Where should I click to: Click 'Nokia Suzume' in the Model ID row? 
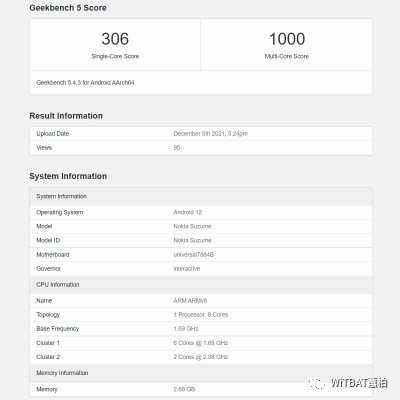click(x=192, y=240)
